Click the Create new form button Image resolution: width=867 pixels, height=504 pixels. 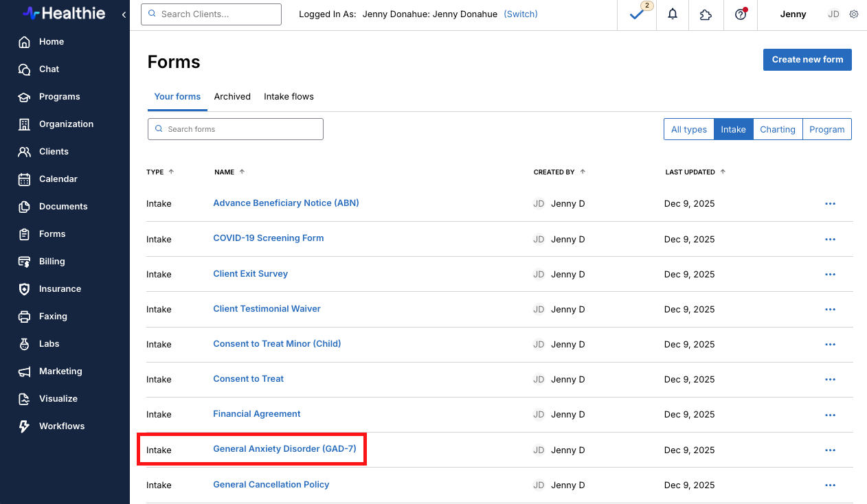pos(807,60)
